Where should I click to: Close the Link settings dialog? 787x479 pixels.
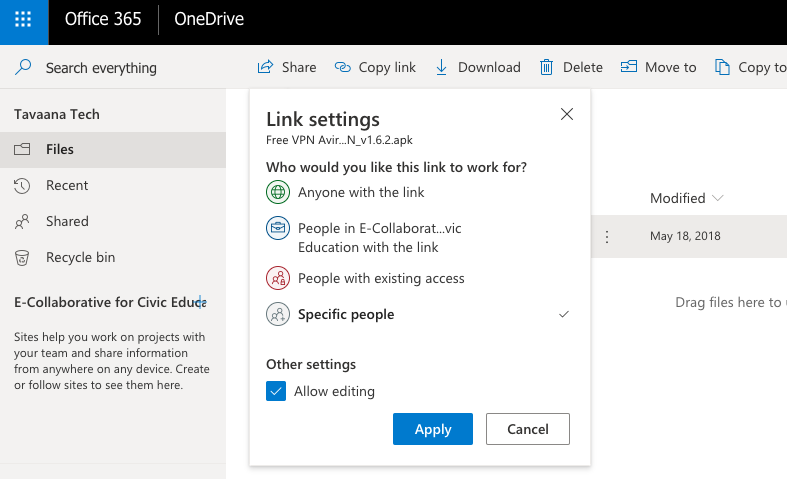point(567,114)
